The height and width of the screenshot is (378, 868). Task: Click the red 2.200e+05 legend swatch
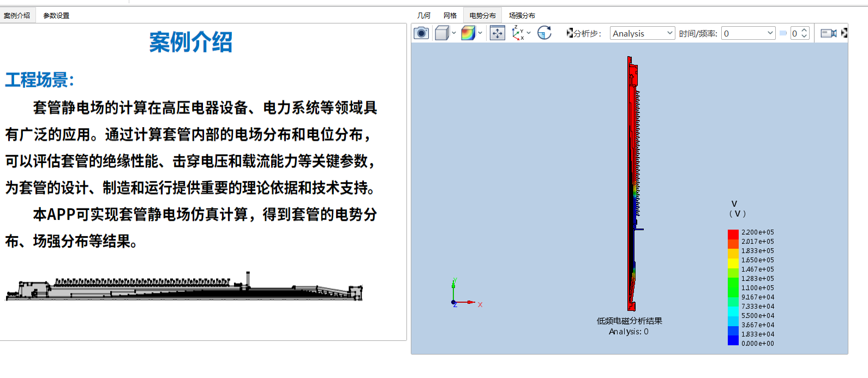coord(733,234)
